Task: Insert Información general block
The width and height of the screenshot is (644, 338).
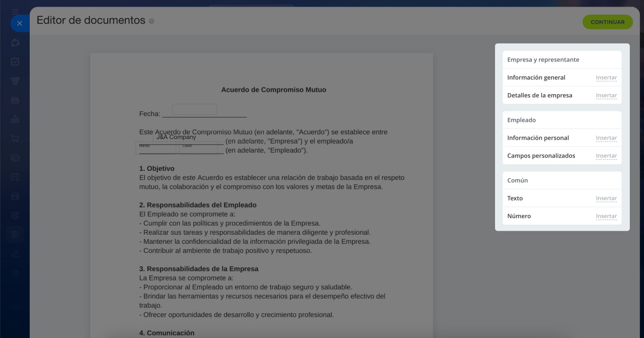Action: [x=606, y=78]
